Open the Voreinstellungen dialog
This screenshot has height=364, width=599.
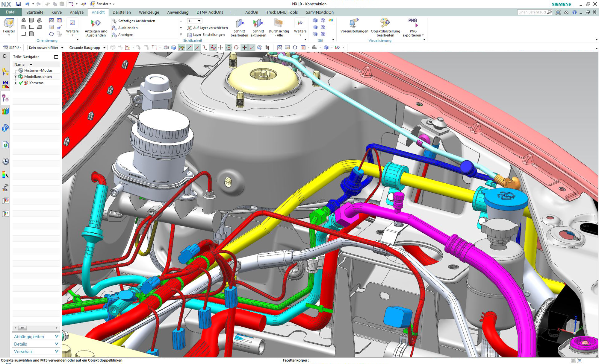point(354,27)
